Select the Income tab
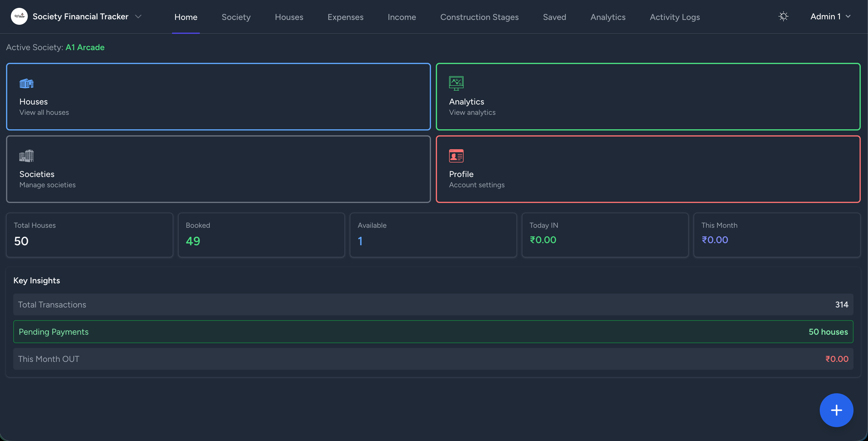 (402, 17)
